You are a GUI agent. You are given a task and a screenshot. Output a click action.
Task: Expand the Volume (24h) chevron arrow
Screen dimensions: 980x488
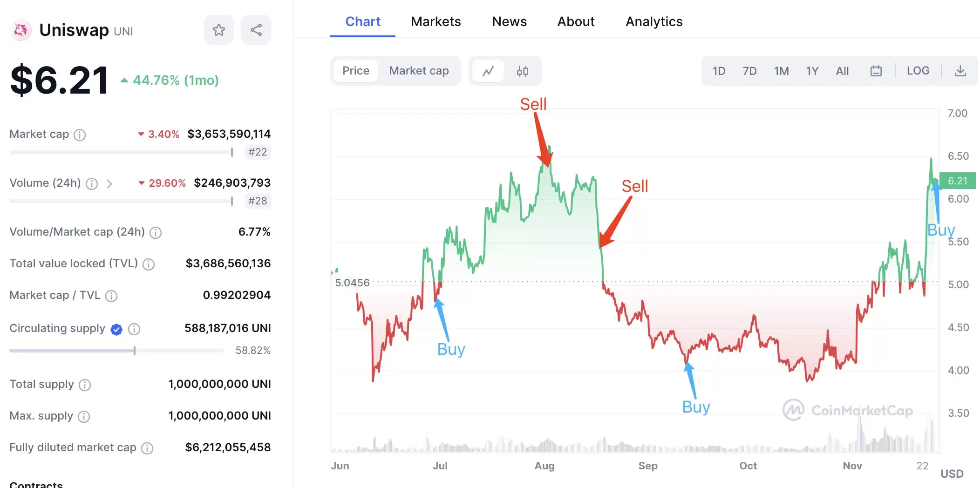pyautogui.click(x=109, y=184)
